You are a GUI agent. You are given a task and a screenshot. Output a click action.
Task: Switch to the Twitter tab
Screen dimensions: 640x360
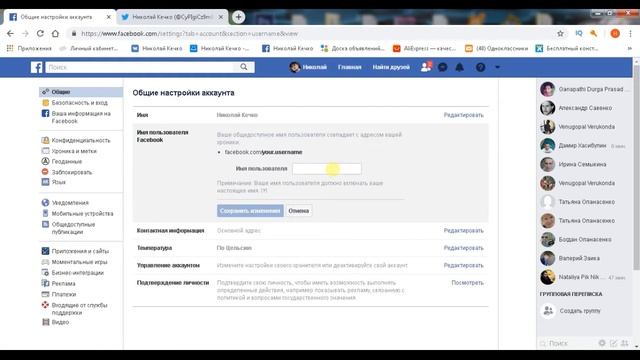(x=171, y=17)
